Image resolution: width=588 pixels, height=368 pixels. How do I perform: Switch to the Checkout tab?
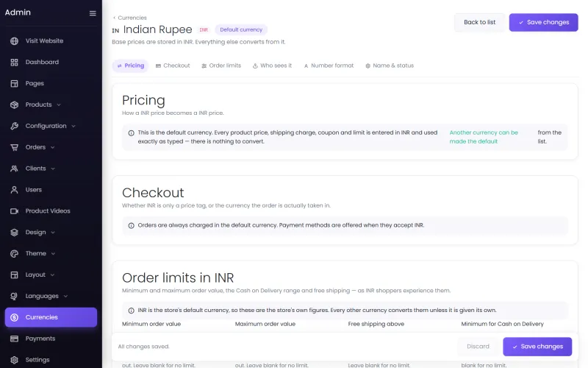tap(173, 66)
